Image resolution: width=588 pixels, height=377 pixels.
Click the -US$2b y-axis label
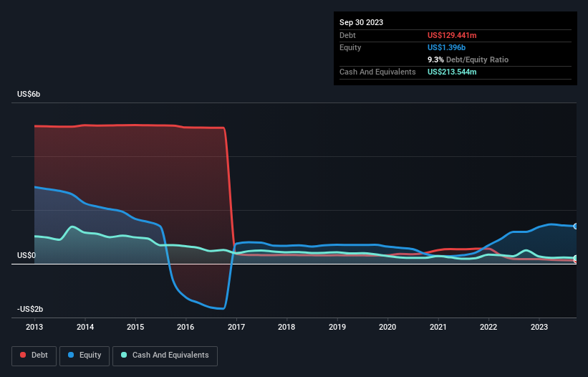tap(30, 309)
